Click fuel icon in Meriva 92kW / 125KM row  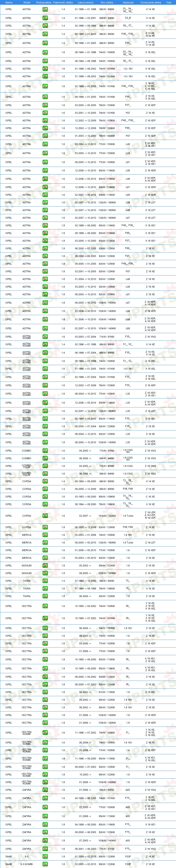click(x=45, y=558)
